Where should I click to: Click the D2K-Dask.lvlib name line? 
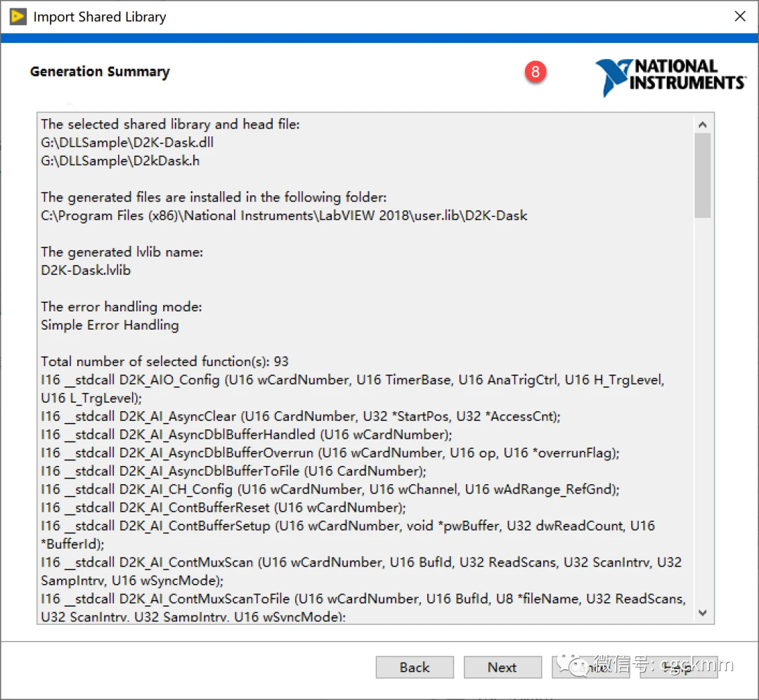click(x=86, y=270)
